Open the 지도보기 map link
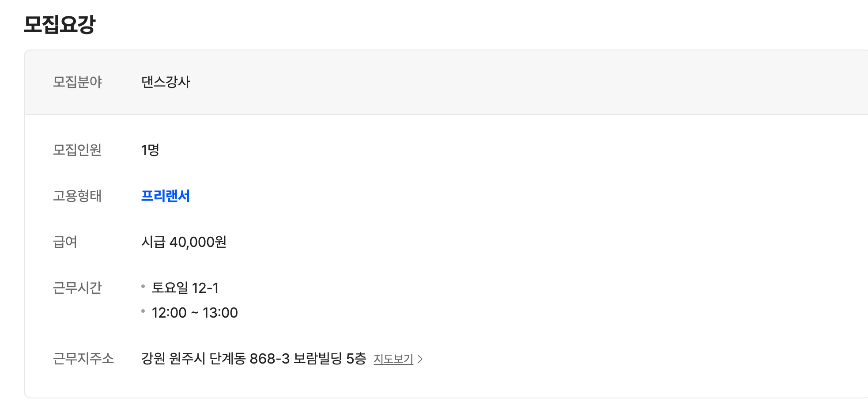 click(x=393, y=359)
